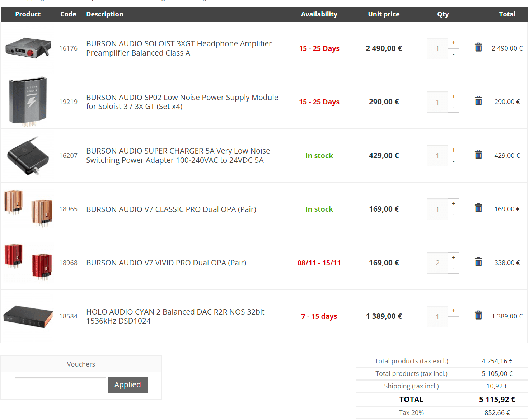Click product code 16207
Viewport: 529px width, 420px height.
coord(68,155)
